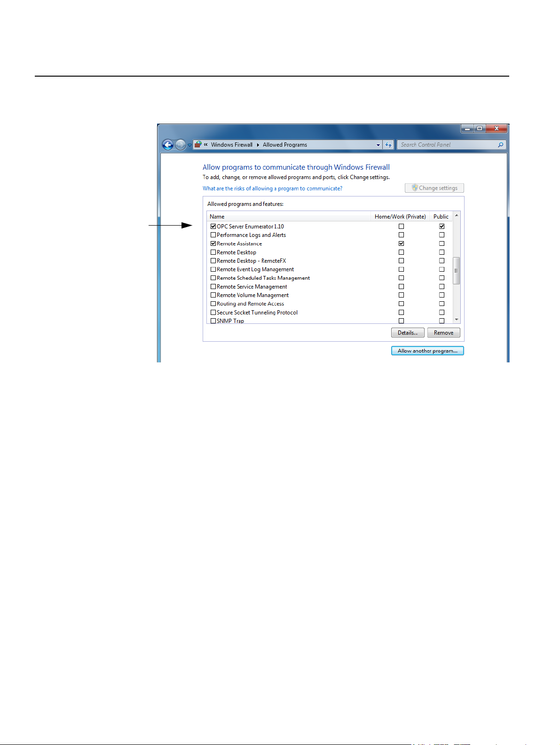This screenshot has height=745, width=560.
Task: Enable the Remote Desktop name checkbox
Action: click(x=213, y=252)
